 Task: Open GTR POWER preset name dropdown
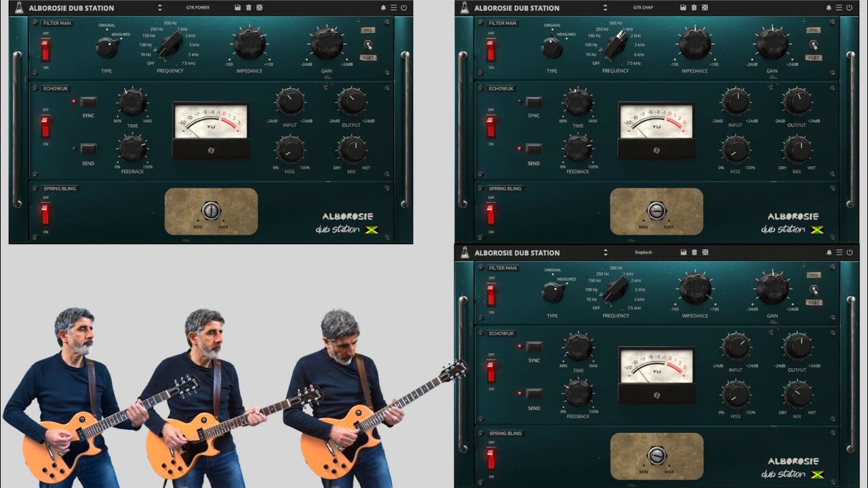[198, 7]
